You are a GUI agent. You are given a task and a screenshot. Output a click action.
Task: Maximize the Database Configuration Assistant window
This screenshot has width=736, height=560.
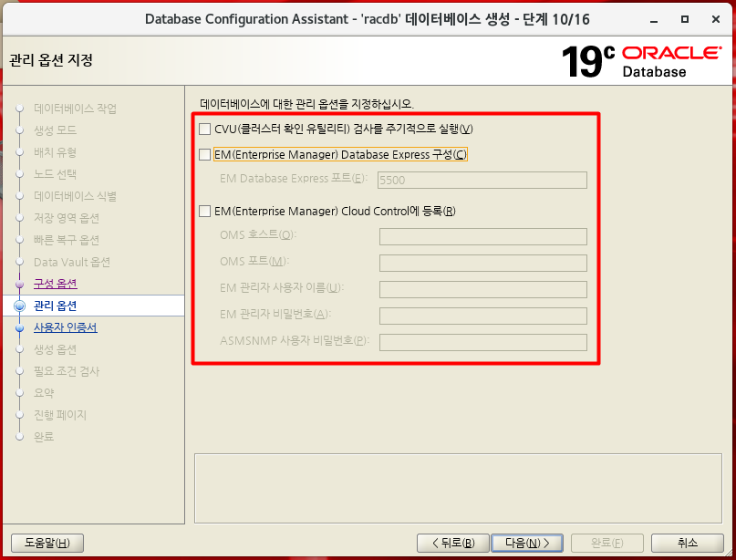[x=685, y=19]
